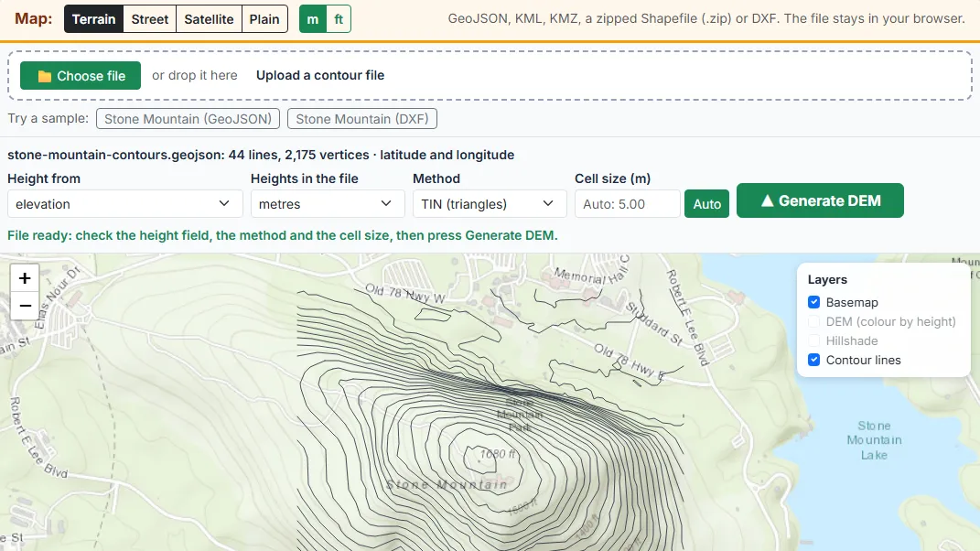The image size is (980, 551).
Task: Select feet (ft) units toggle
Action: pyautogui.click(x=339, y=18)
